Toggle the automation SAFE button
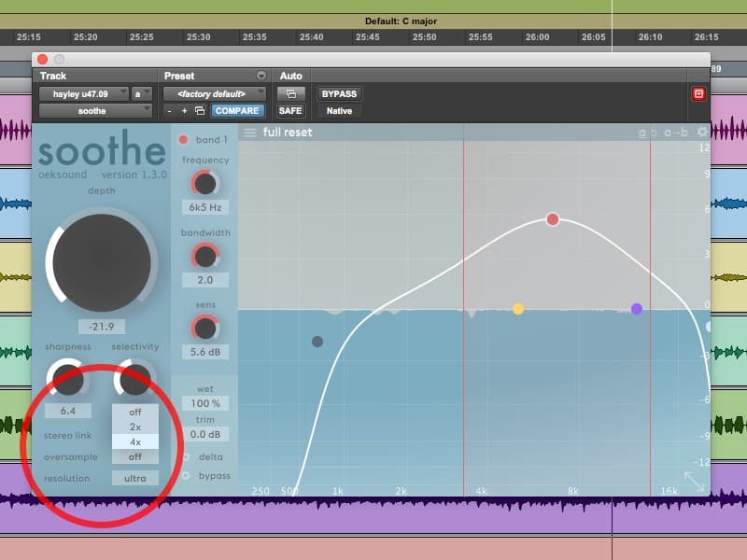747x560 pixels. pyautogui.click(x=290, y=111)
